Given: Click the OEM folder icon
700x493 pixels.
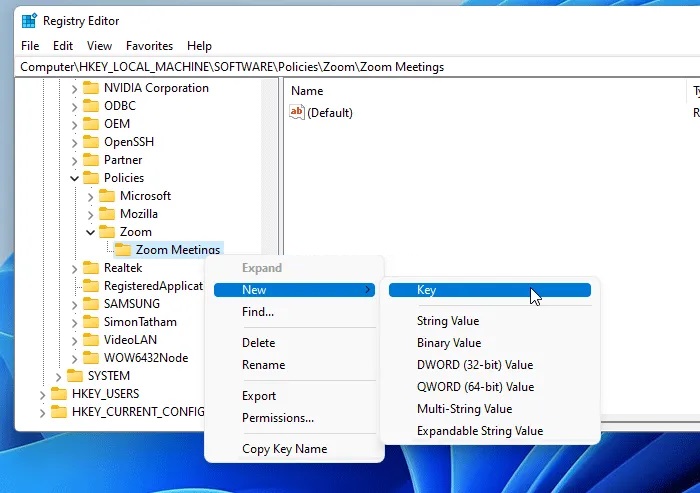Looking at the screenshot, I should tap(91, 124).
